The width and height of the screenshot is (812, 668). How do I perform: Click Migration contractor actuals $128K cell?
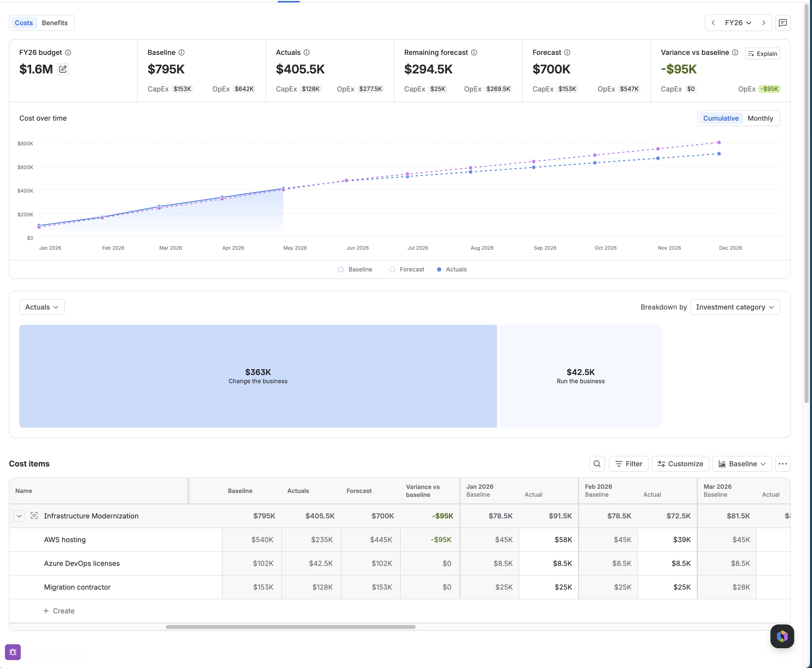click(x=311, y=587)
